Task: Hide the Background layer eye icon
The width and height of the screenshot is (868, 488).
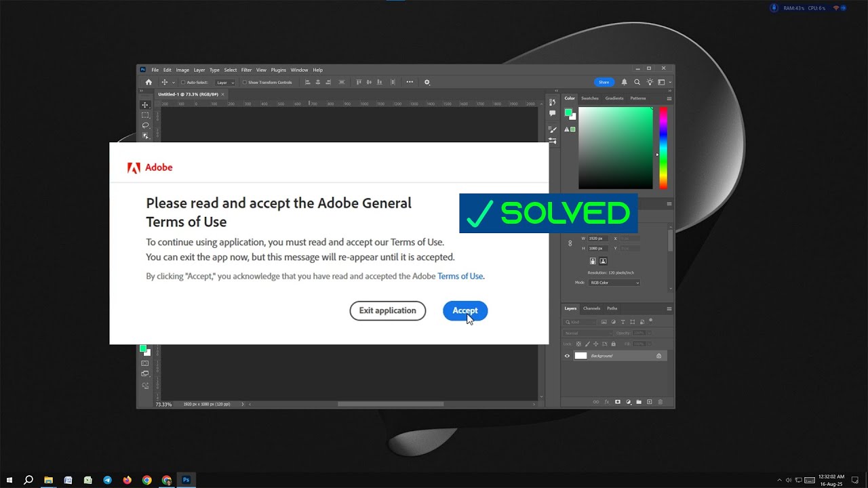Action: (568, 356)
